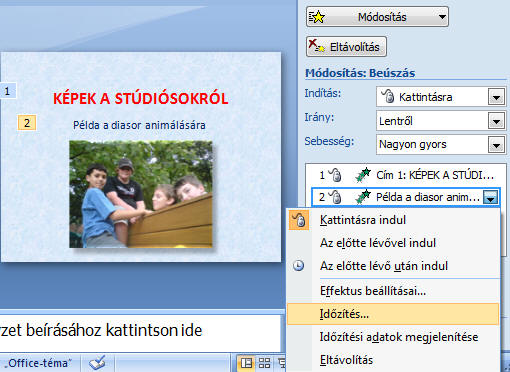The width and height of the screenshot is (510, 372).
Task: Click the mouse icon beside Kattintásra indul
Action: (299, 220)
